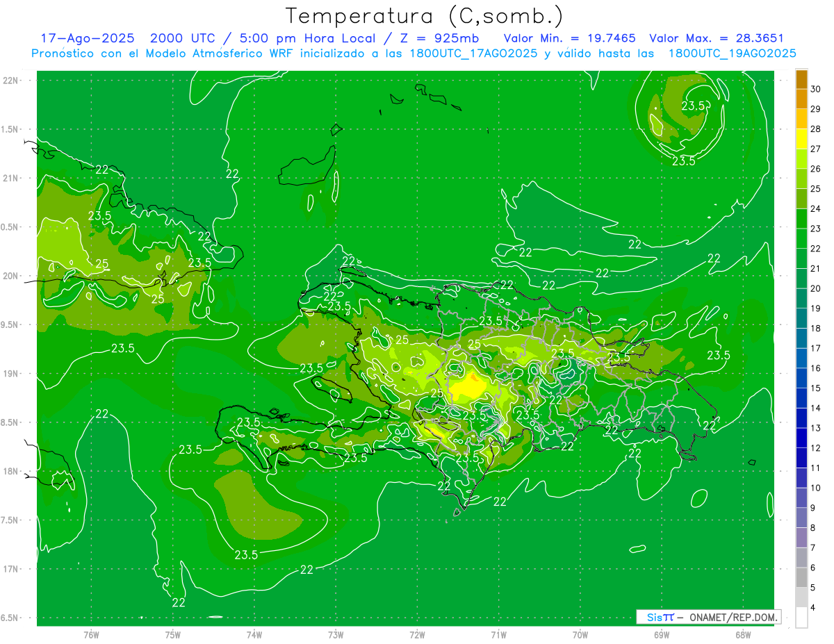The width and height of the screenshot is (834, 644).
Task: Click the "74W" longitude label
Action: 254,634
